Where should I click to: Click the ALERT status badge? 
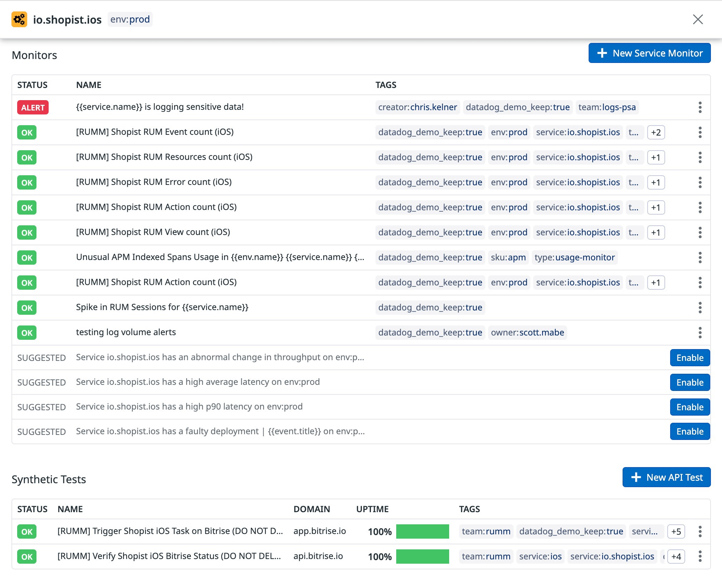tap(33, 107)
